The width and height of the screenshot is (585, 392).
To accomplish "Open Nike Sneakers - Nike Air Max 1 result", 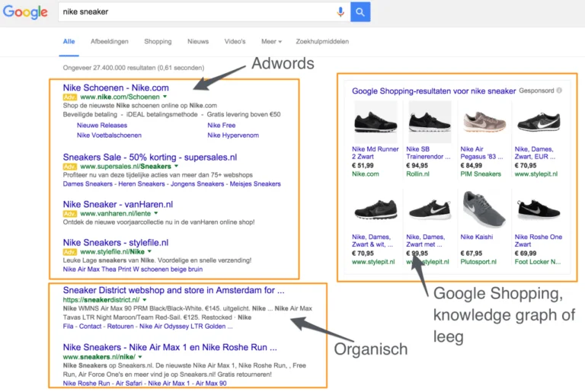I will 170,347.
